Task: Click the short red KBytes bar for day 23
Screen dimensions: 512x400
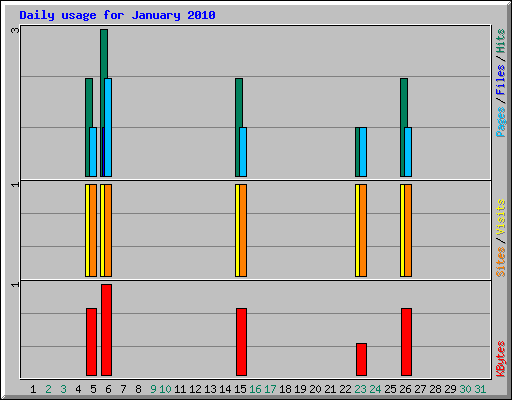Action: pyautogui.click(x=361, y=359)
